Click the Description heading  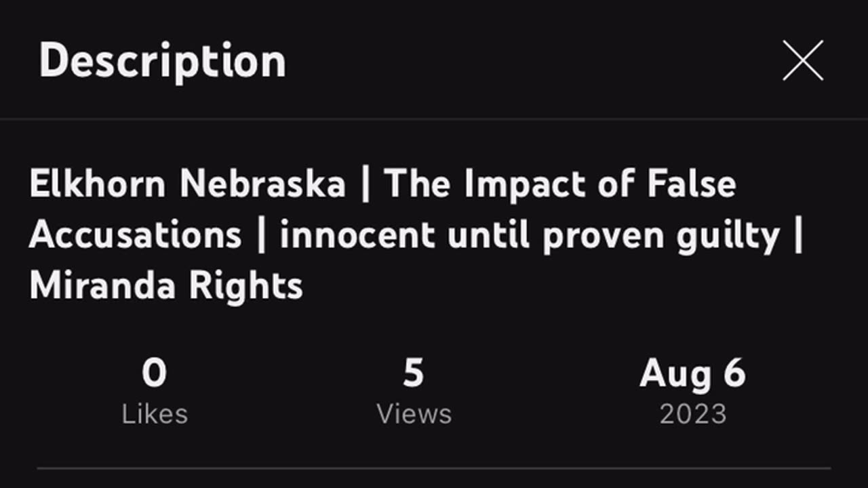tap(163, 61)
